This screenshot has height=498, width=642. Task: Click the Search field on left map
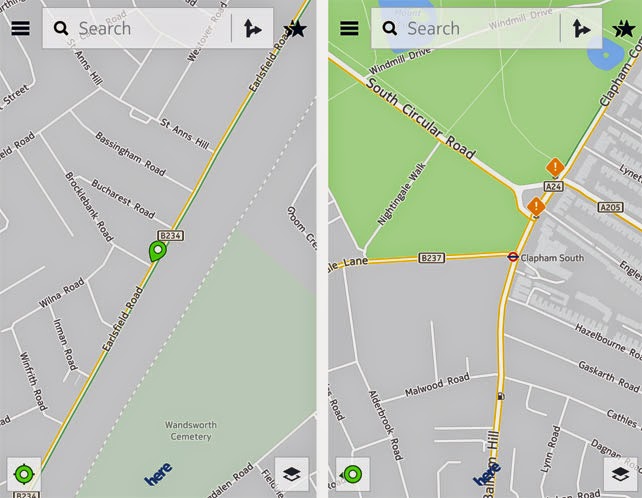coord(137,28)
